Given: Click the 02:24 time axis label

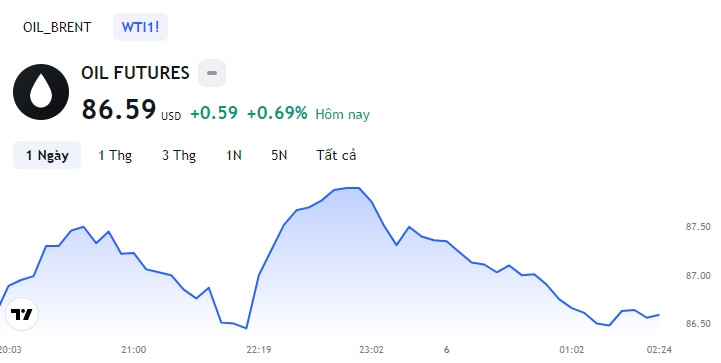Looking at the screenshot, I should (659, 350).
